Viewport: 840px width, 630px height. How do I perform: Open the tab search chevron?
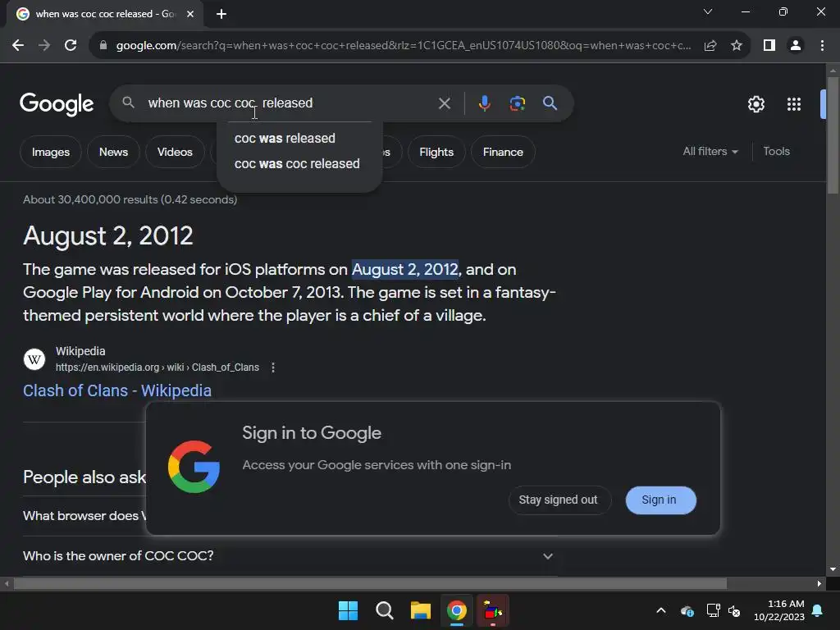point(708,11)
